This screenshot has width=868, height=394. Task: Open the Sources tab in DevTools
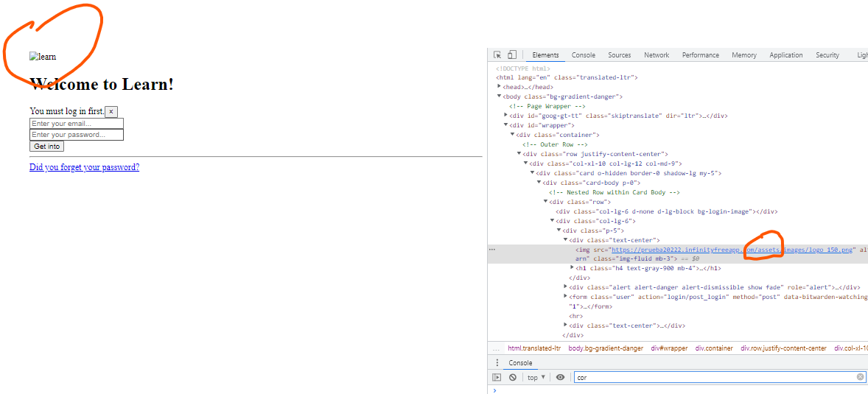click(x=619, y=55)
